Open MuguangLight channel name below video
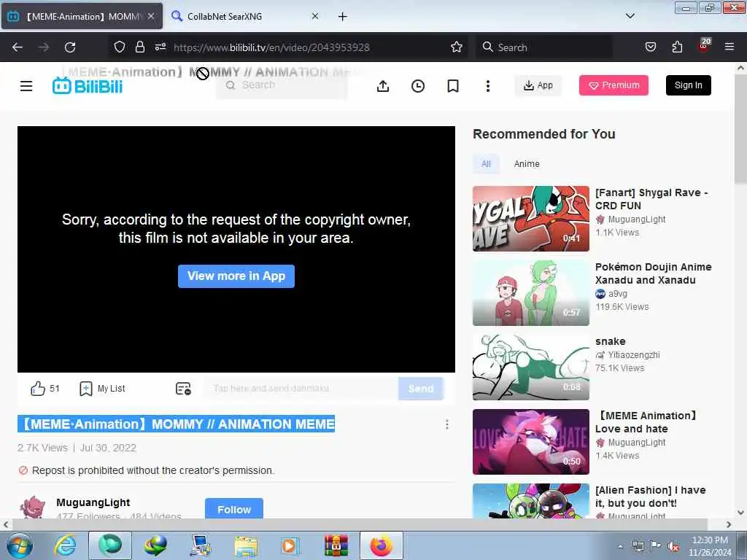Image resolution: width=747 pixels, height=560 pixels. click(93, 503)
